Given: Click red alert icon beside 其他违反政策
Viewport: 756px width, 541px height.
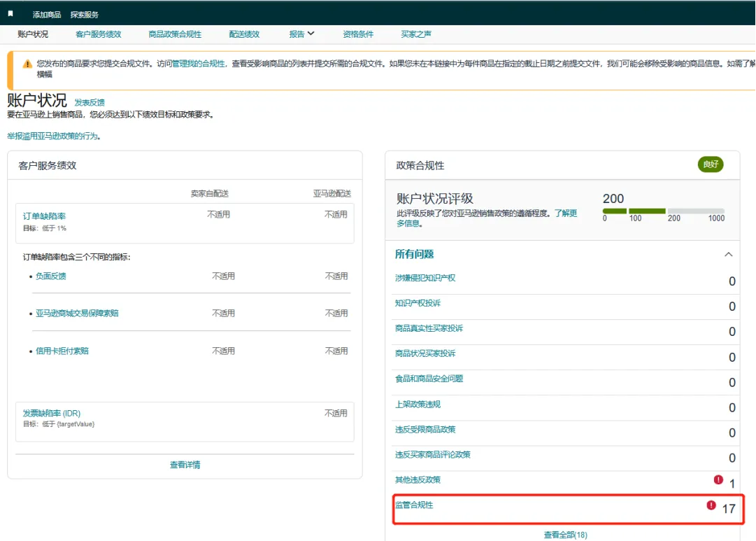Looking at the screenshot, I should (718, 479).
